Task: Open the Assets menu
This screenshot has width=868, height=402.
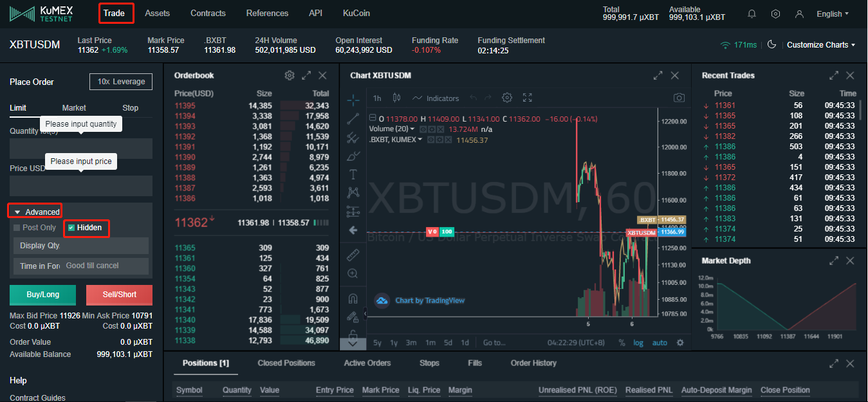Action: pos(158,14)
